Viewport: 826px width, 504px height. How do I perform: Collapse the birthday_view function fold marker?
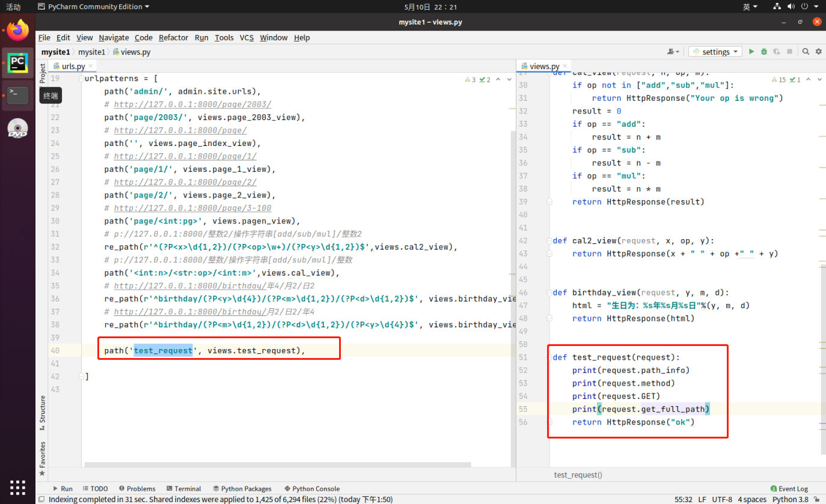click(x=548, y=293)
